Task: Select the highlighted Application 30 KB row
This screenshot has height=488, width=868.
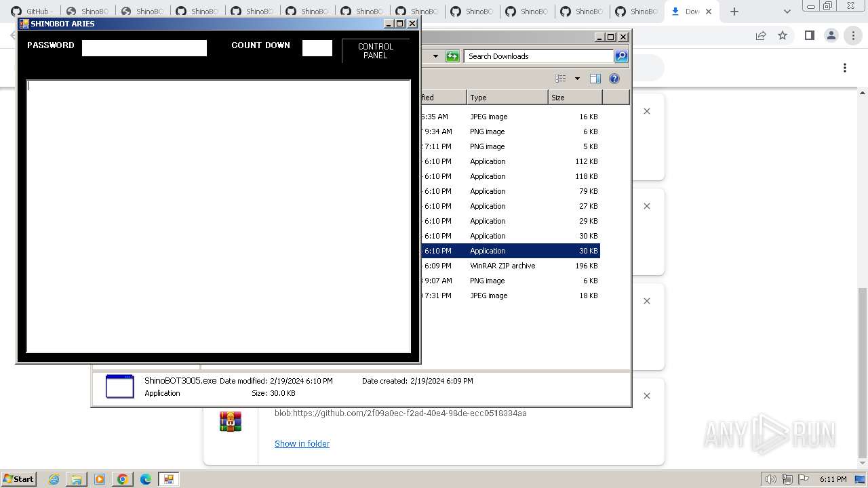Action: (x=510, y=251)
